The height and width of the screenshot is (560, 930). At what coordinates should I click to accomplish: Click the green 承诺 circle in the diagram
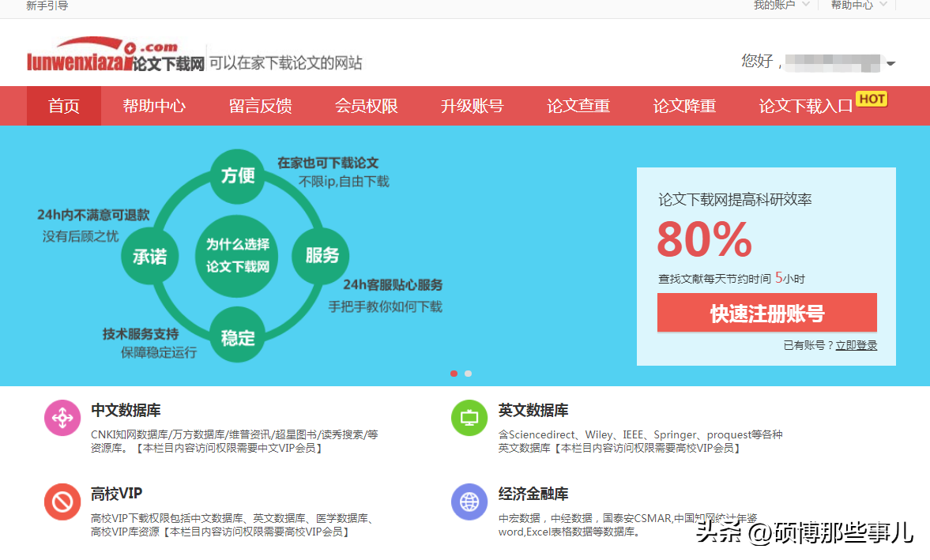[x=149, y=256]
